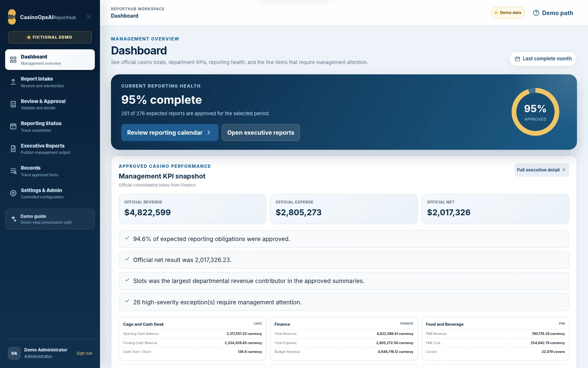Screen dimensions: 588x368
Task: Click the Demo guide sparkle icon
Action: pos(14,219)
